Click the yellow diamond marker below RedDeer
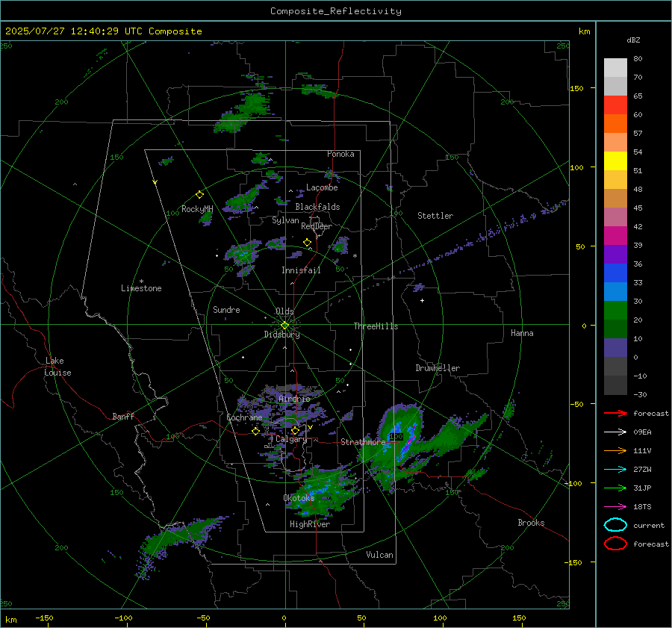This screenshot has width=672, height=628. (x=307, y=243)
